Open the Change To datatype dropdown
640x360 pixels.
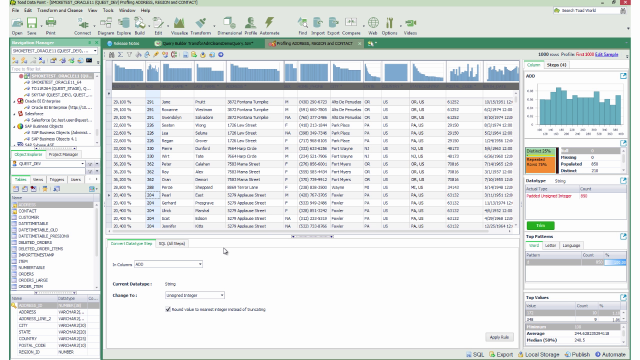click(222, 295)
